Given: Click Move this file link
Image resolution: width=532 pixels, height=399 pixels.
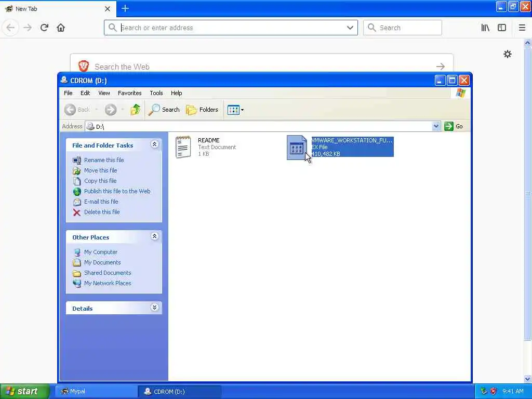Looking at the screenshot, I should pyautogui.click(x=100, y=170).
